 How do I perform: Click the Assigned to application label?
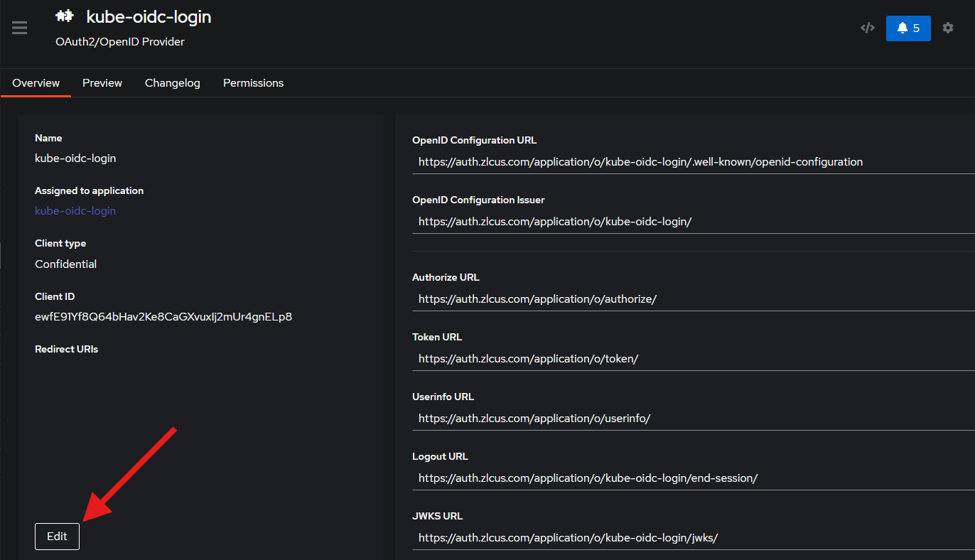coord(89,190)
